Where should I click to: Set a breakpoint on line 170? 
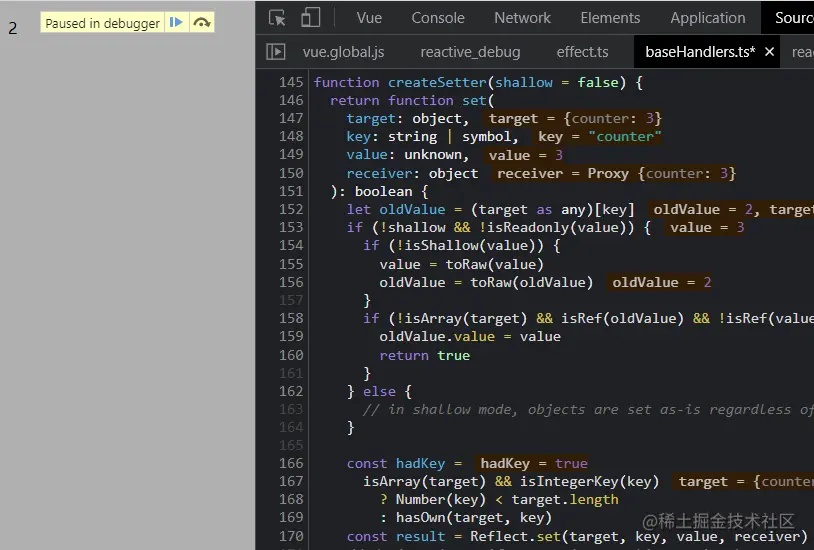[x=291, y=535]
